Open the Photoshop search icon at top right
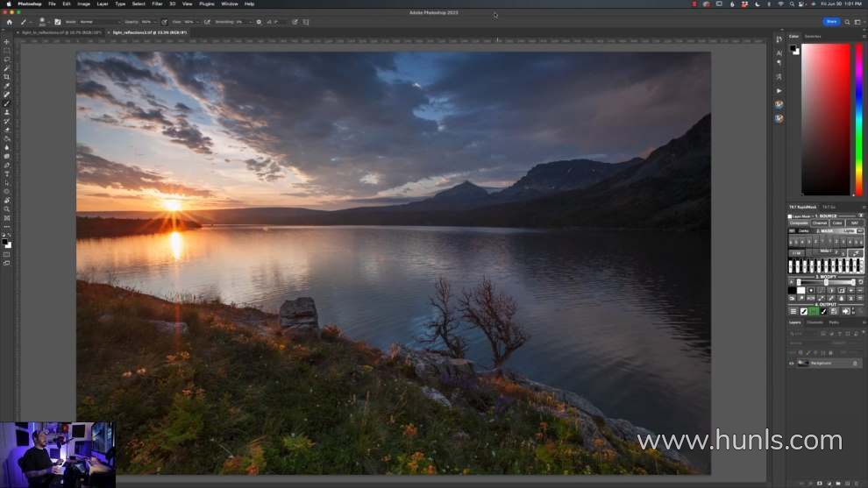This screenshot has width=868, height=488. (847, 22)
